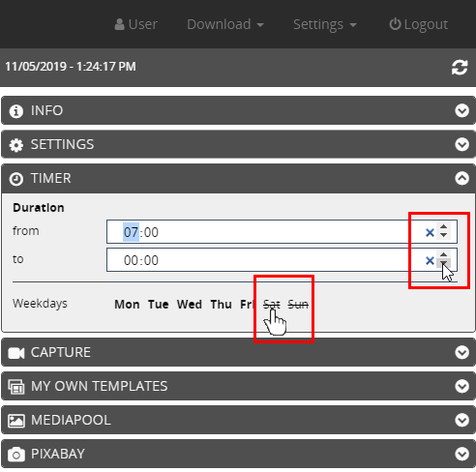Decrease 'from' time with the down stepper arrow
This screenshot has height=472, width=476.
pyautogui.click(x=443, y=235)
